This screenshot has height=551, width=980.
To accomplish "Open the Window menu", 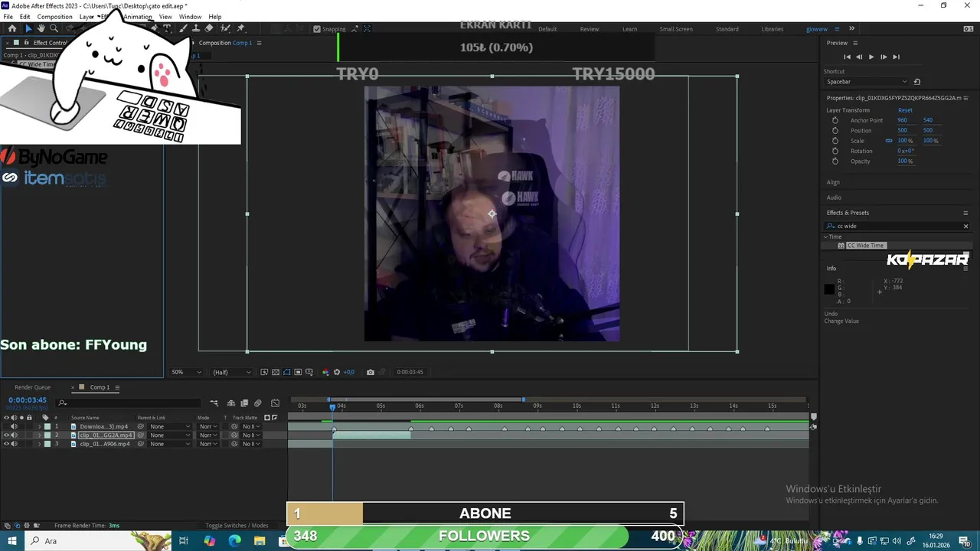I will 190,17.
